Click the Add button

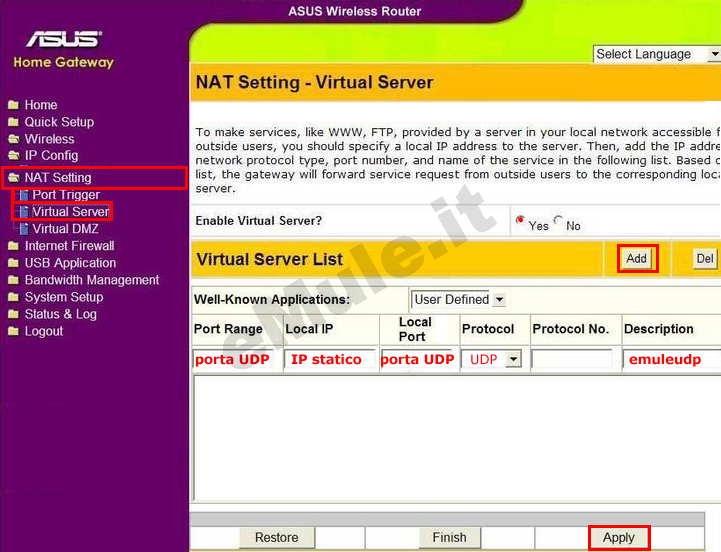636,259
